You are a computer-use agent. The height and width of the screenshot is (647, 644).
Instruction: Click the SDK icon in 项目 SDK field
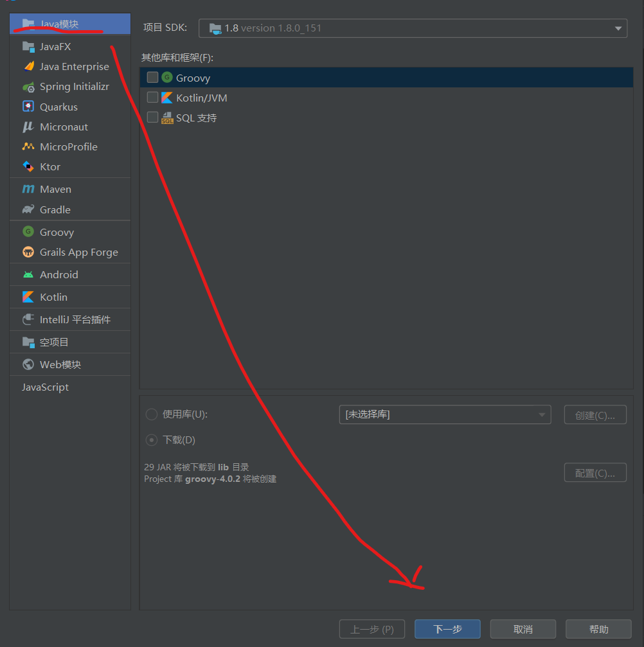click(215, 28)
